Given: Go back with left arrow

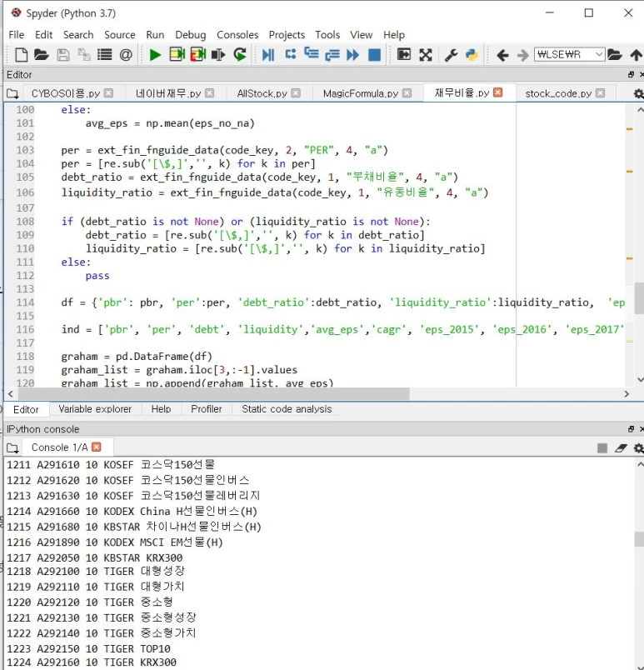Looking at the screenshot, I should click(x=502, y=55).
